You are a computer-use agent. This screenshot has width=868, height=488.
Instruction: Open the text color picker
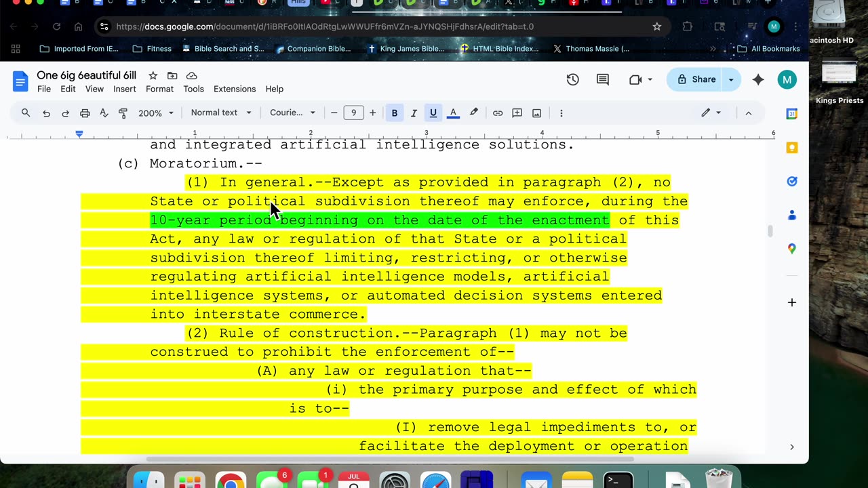[453, 113]
